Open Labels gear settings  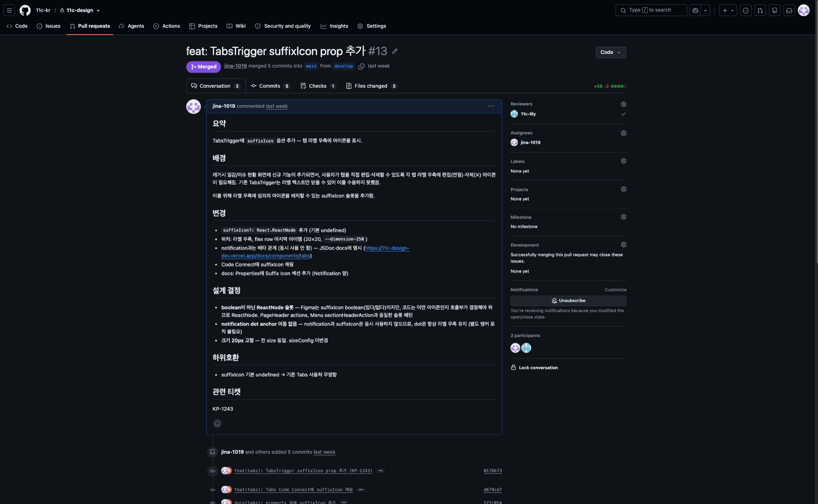tap(623, 161)
